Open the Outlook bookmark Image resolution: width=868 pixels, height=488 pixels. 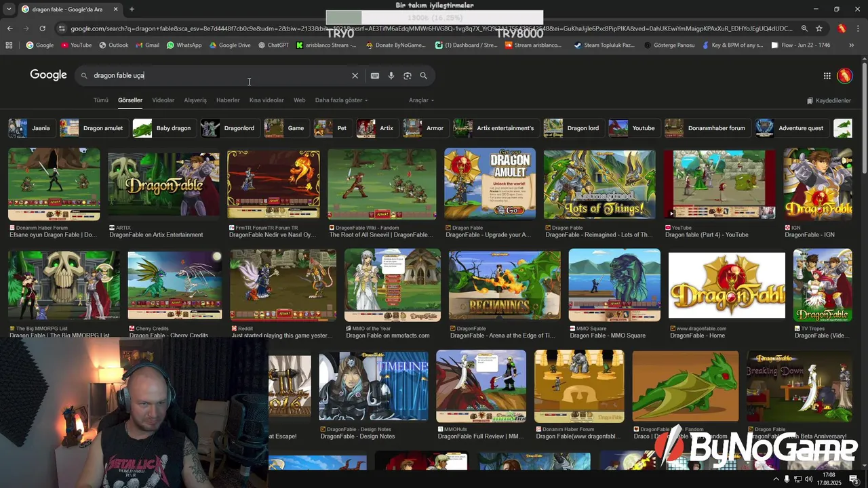pos(113,45)
